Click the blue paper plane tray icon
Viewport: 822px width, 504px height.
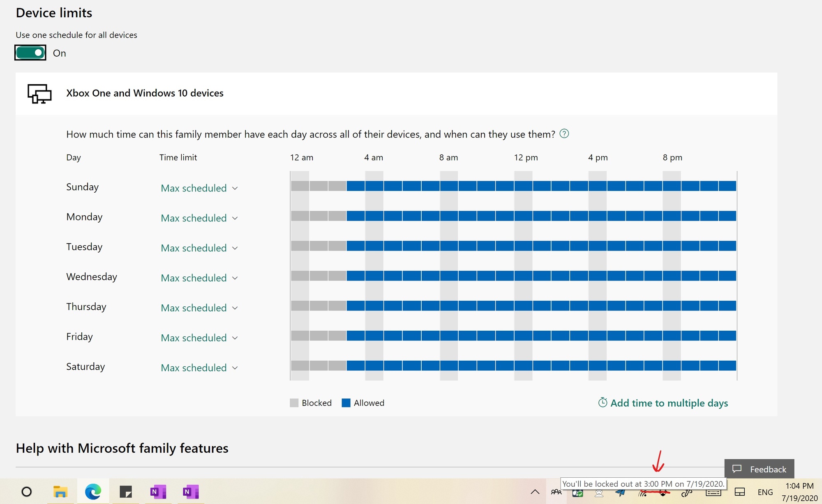point(621,493)
